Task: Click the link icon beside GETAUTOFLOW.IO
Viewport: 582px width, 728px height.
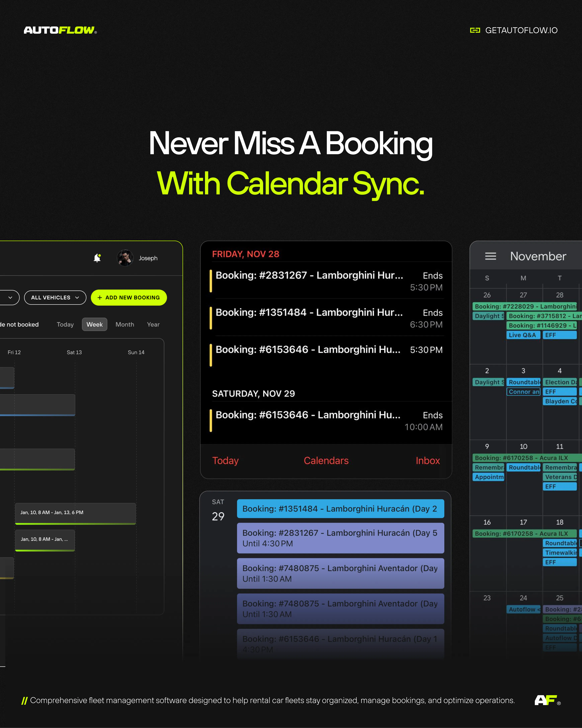Action: point(475,30)
